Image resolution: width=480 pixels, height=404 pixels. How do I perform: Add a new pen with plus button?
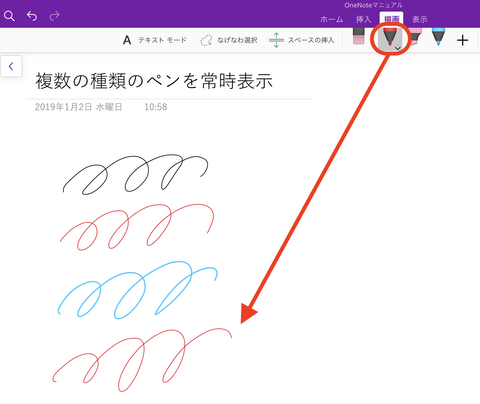tap(462, 40)
